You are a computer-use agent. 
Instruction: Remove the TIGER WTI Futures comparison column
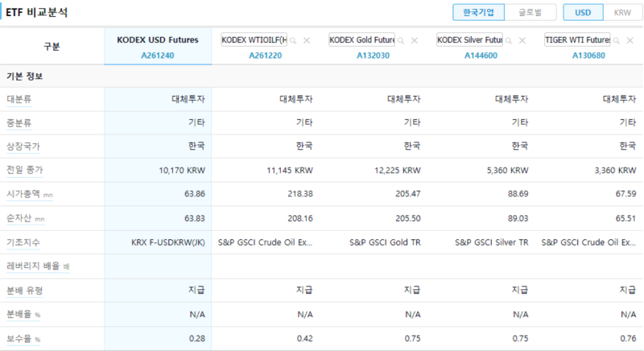(630, 40)
